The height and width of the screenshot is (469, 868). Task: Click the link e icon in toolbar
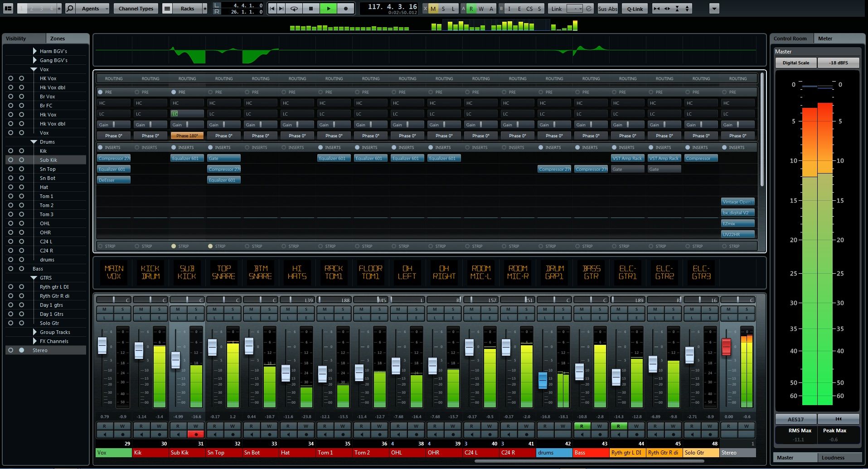pyautogui.click(x=589, y=9)
